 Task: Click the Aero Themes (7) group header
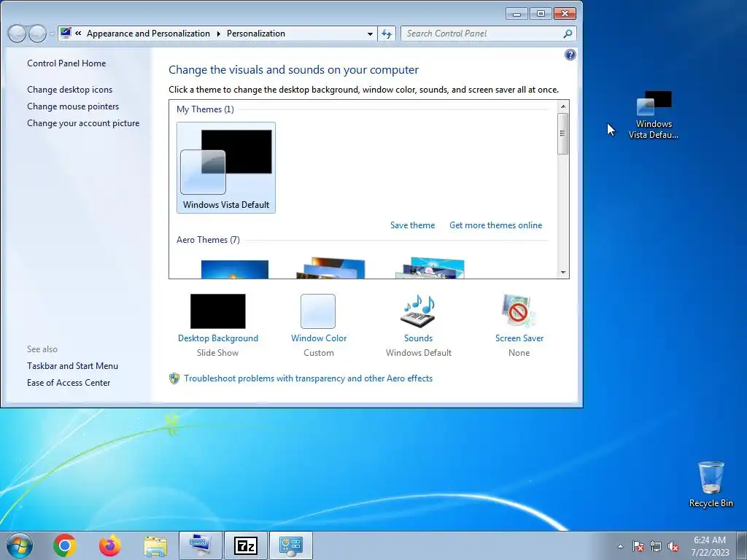pos(208,239)
